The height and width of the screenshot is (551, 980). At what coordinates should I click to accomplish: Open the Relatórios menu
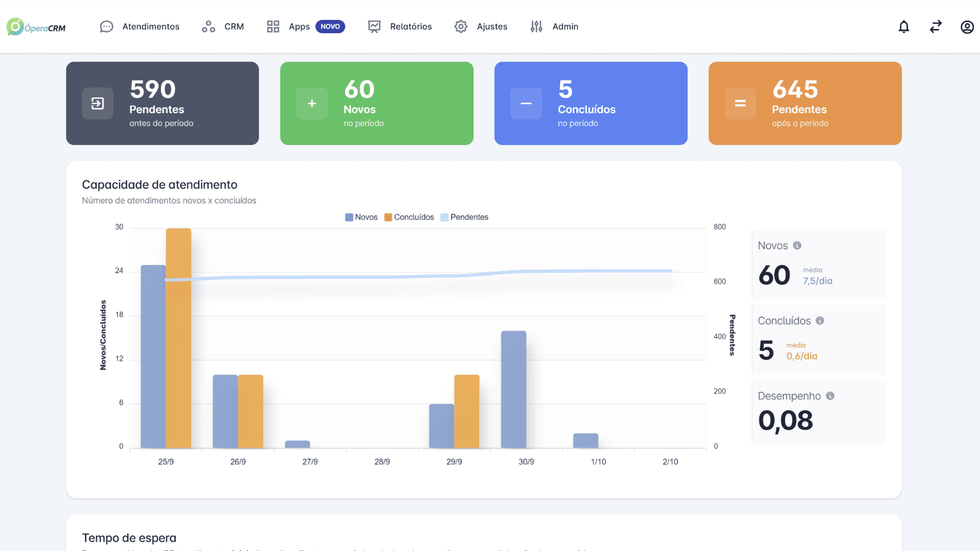click(411, 27)
